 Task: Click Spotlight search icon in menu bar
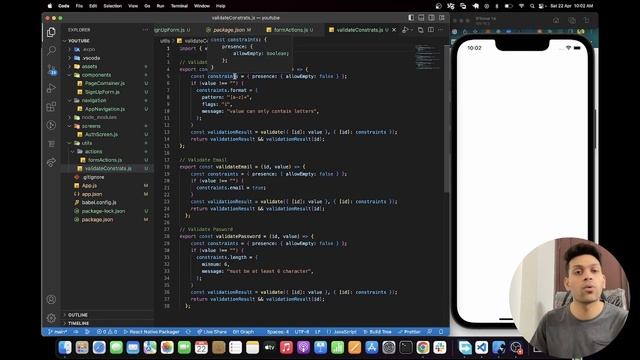click(x=532, y=6)
